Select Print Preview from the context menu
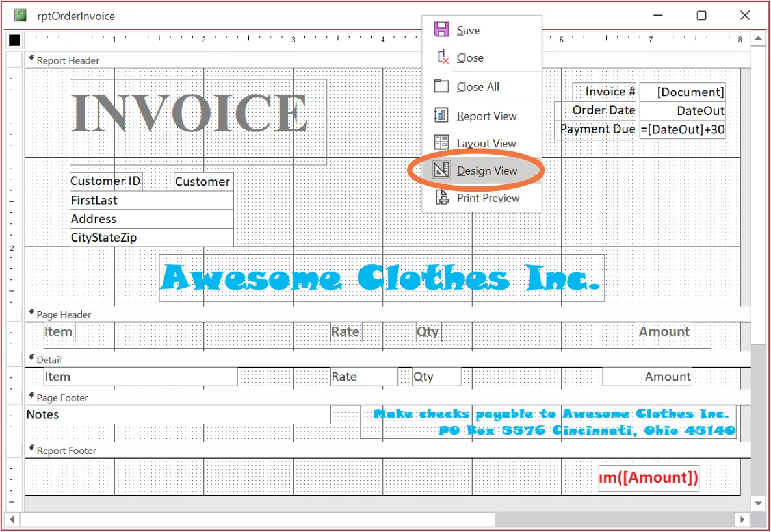 (488, 197)
